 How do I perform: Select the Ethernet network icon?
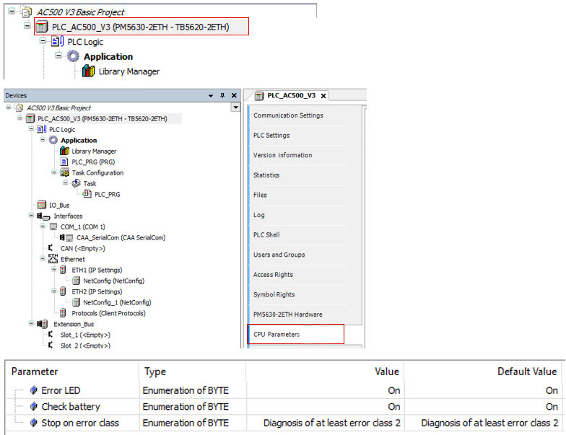[53, 259]
